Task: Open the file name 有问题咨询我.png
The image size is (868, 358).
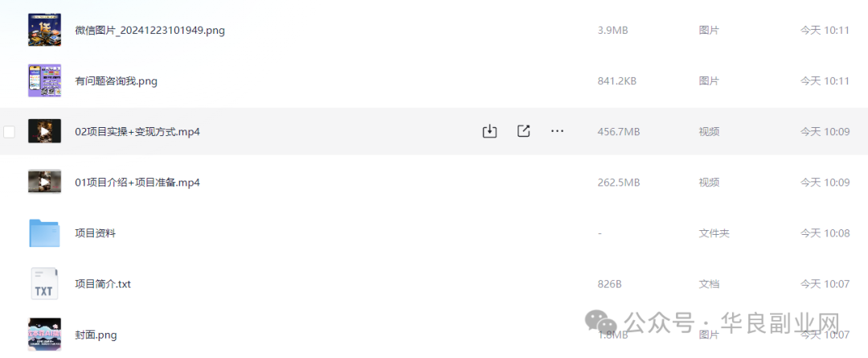Action: (x=116, y=81)
